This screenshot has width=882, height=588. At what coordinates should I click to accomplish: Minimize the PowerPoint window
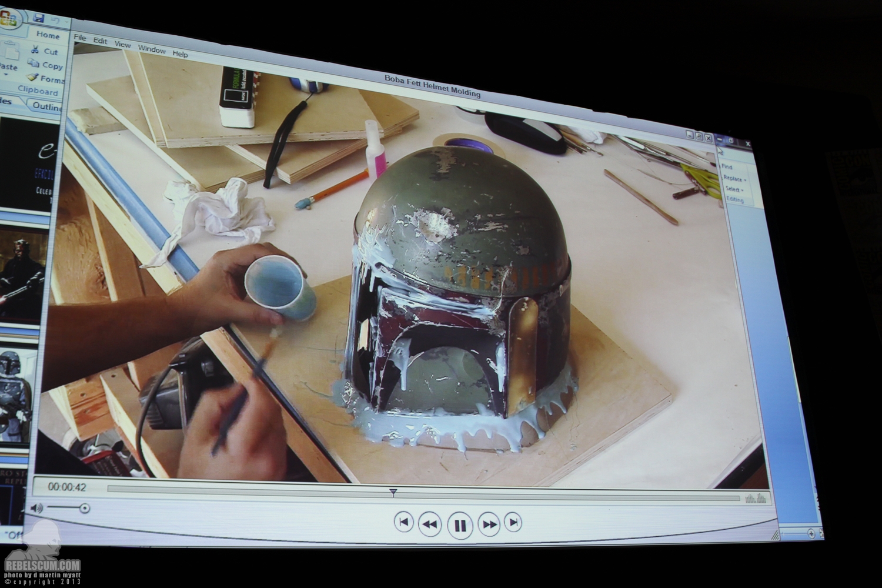(x=721, y=139)
